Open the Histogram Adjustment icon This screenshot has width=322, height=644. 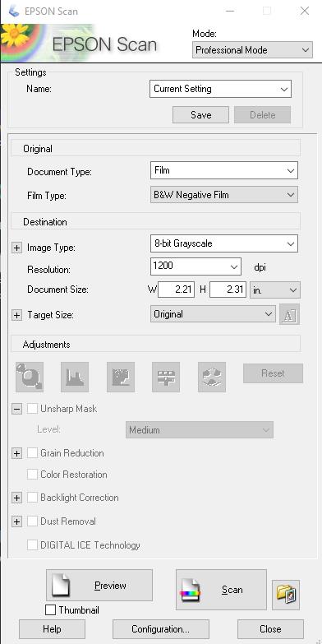[x=75, y=377]
